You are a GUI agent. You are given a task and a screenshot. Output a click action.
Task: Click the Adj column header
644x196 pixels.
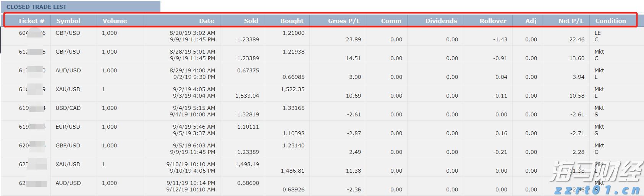click(531, 21)
